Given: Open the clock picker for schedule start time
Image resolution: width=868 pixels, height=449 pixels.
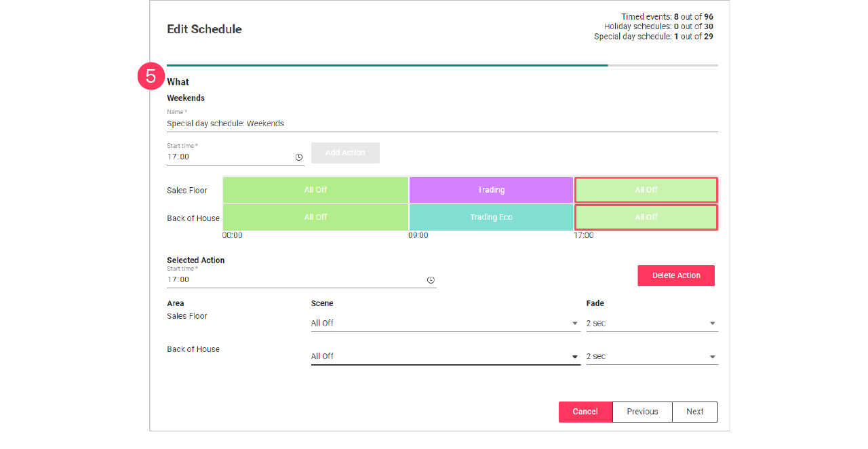Looking at the screenshot, I should click(298, 157).
